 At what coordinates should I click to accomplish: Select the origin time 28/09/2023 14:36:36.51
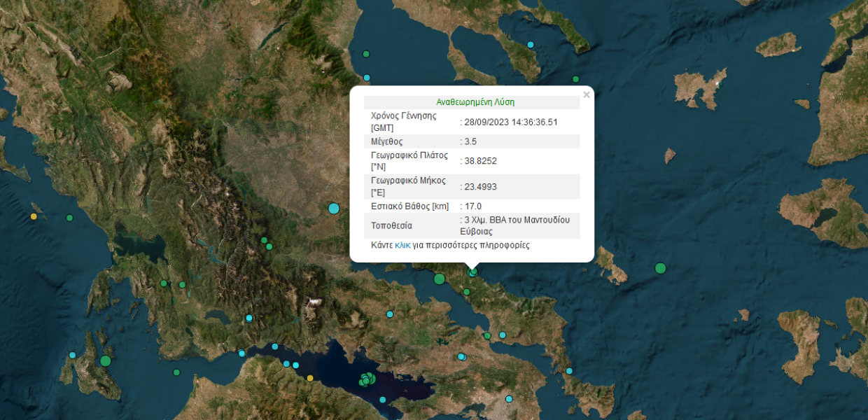[511, 122]
